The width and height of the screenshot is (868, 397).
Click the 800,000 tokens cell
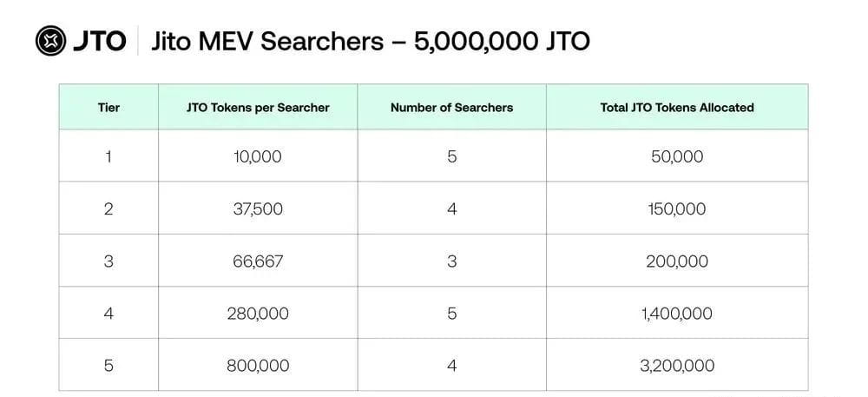258,366
